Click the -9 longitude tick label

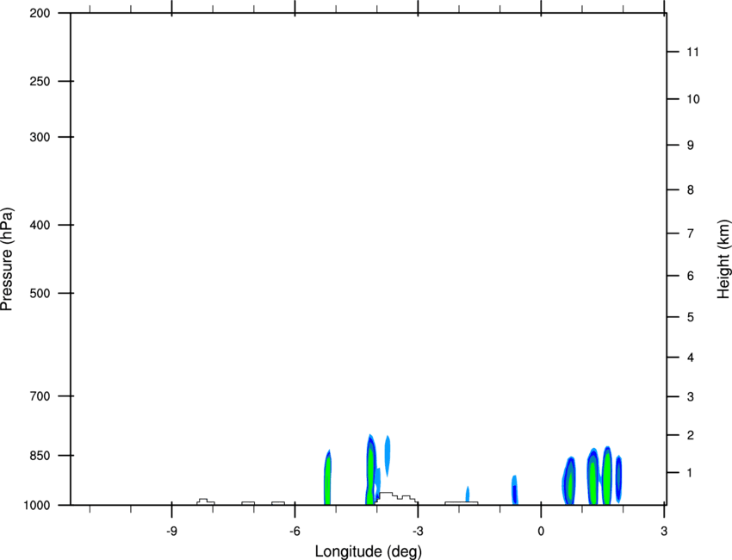[x=171, y=532]
